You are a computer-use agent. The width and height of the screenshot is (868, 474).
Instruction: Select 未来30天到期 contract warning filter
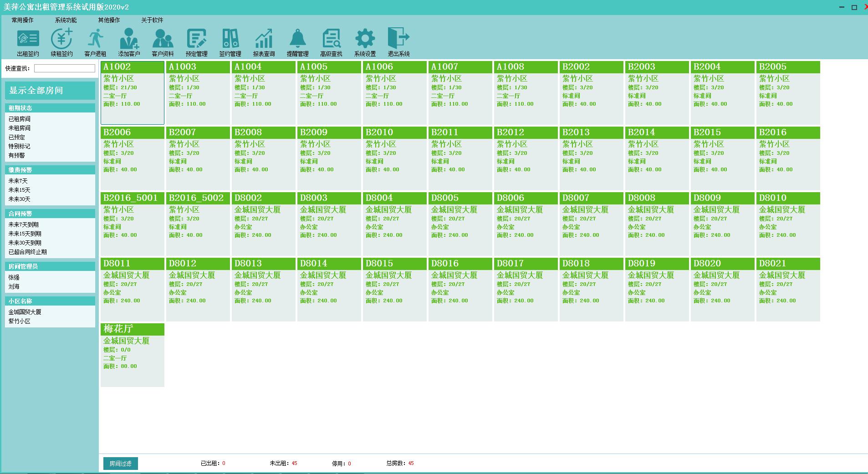[25, 243]
